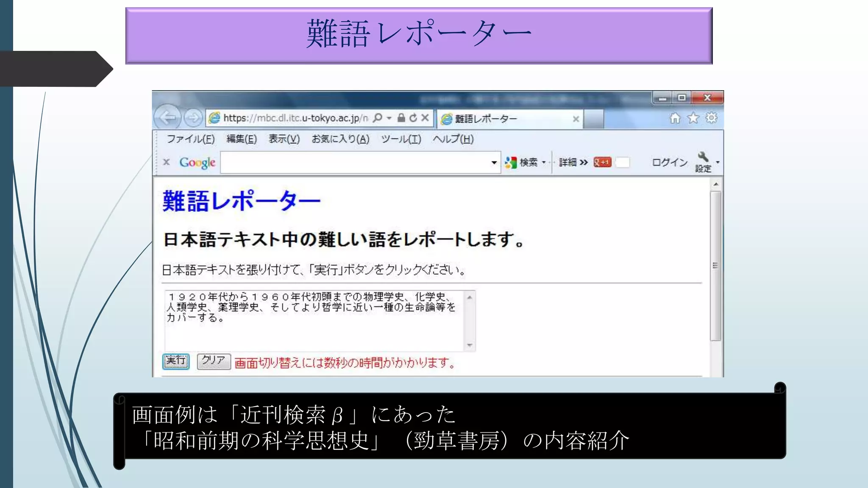Click the lock security icon in address bar
The image size is (868, 488).
(x=401, y=118)
